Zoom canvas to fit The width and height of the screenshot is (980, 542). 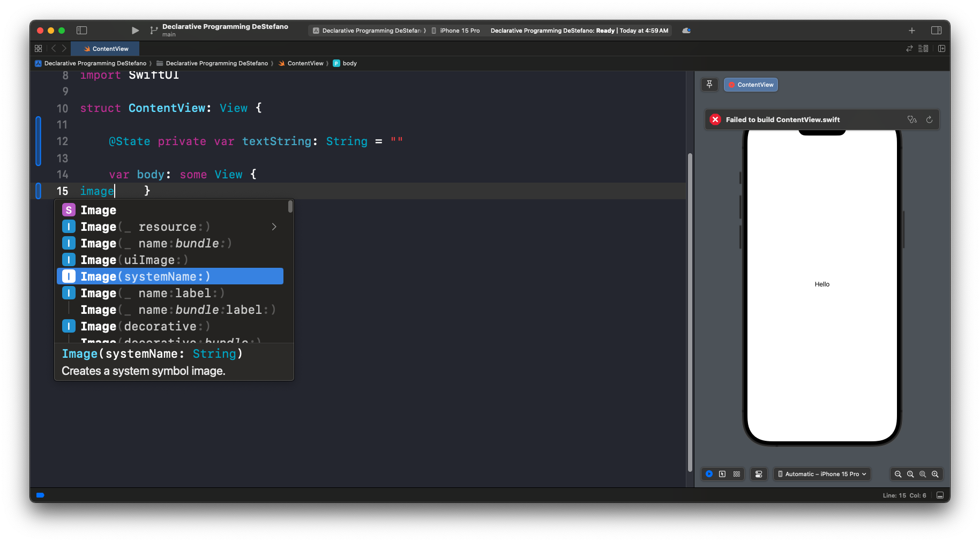[923, 474]
